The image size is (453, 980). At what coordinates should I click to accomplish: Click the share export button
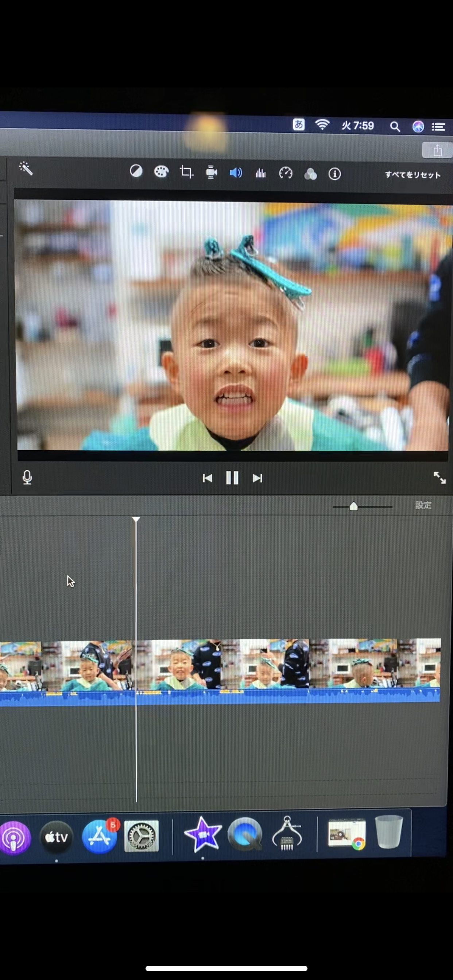click(x=437, y=150)
